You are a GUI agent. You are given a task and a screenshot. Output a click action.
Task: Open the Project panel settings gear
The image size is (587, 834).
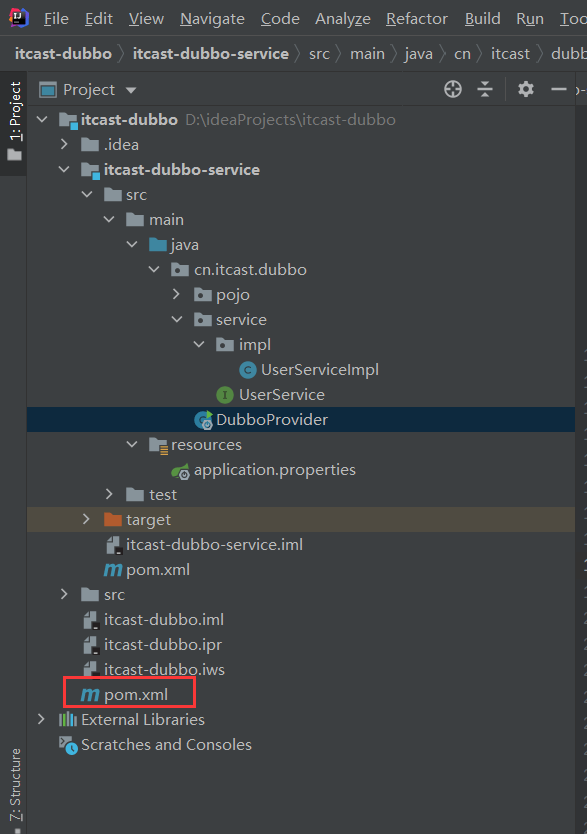click(525, 89)
